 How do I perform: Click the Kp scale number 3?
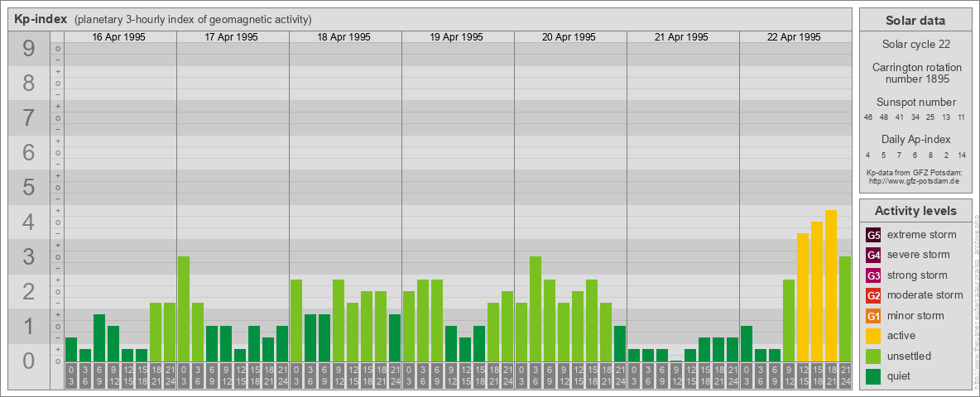pyautogui.click(x=29, y=256)
